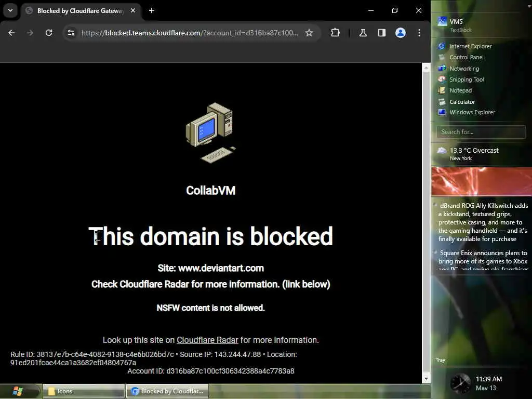Click the CollabVM computer logo image
Image resolution: width=532 pixels, height=399 pixels.
(x=211, y=132)
